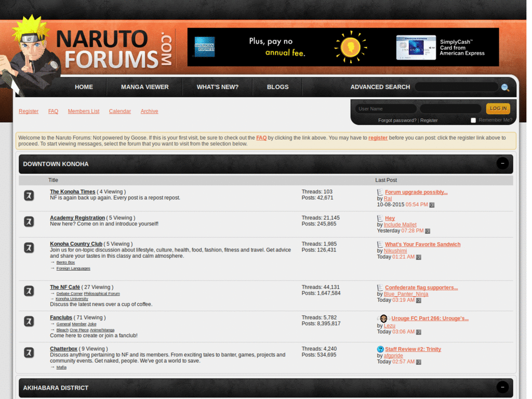This screenshot has height=399, width=532.
Task: Click Academy Registration forum status icon
Action: point(29,221)
